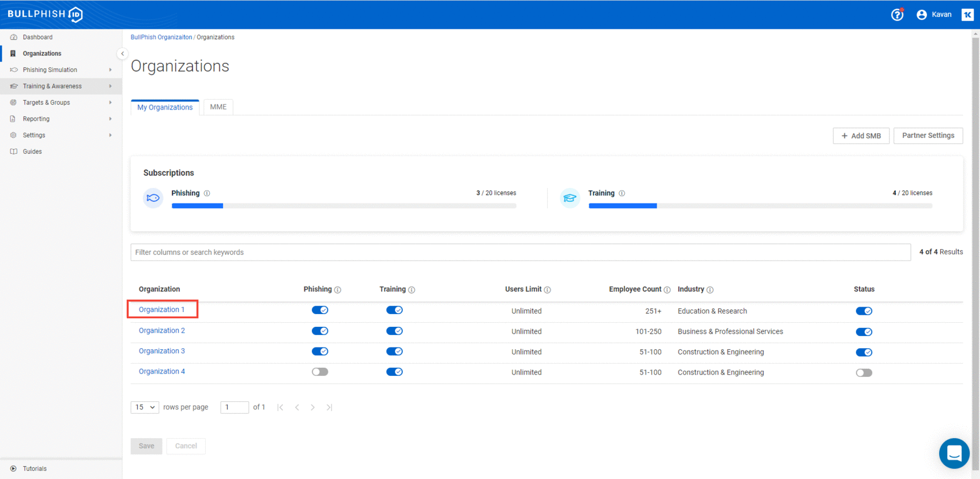Go to previous page of results
Screen dimensions: 980x479
coord(297,408)
